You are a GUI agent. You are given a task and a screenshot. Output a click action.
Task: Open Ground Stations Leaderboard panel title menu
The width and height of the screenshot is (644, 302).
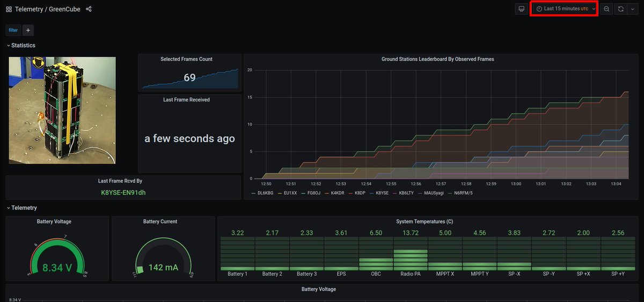[437, 59]
